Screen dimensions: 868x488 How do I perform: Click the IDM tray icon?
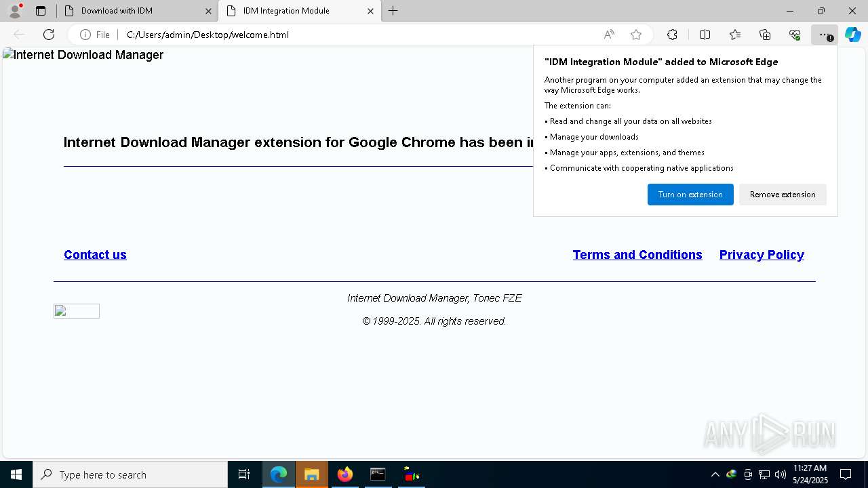pos(731,474)
